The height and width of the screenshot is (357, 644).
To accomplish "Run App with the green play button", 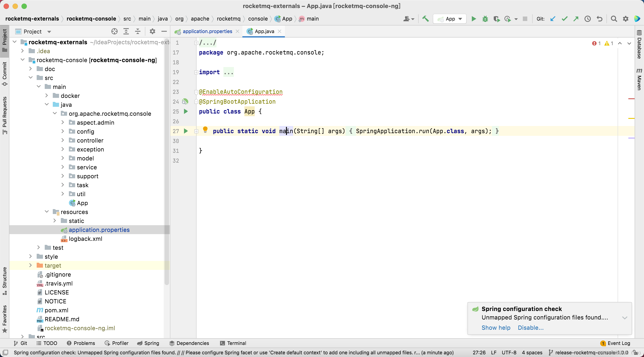I will 474,19.
